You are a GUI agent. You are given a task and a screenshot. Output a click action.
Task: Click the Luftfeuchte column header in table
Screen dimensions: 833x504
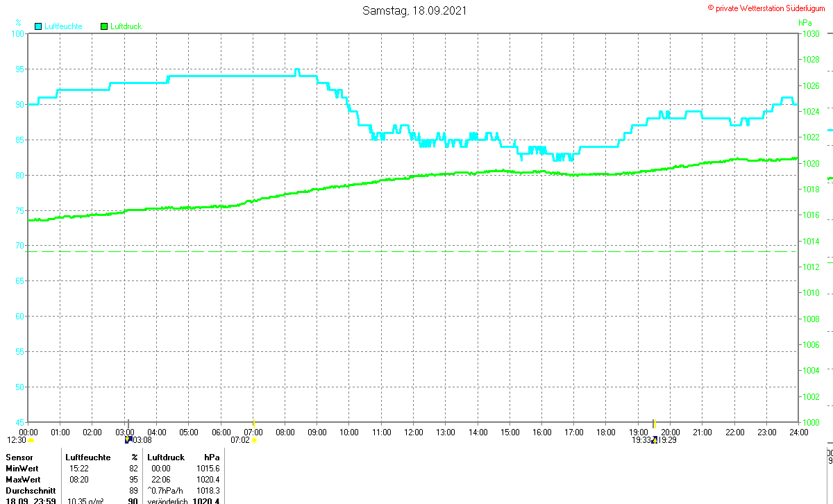pos(88,457)
